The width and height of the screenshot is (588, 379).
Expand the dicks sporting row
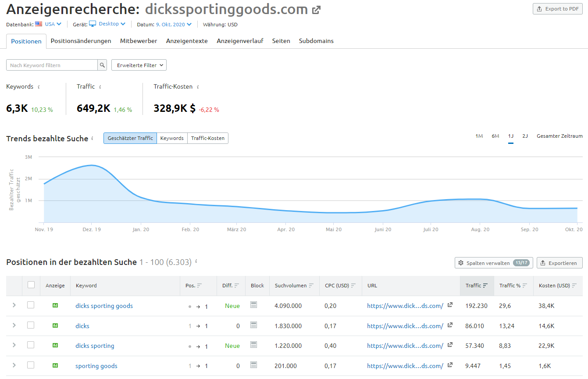point(14,345)
